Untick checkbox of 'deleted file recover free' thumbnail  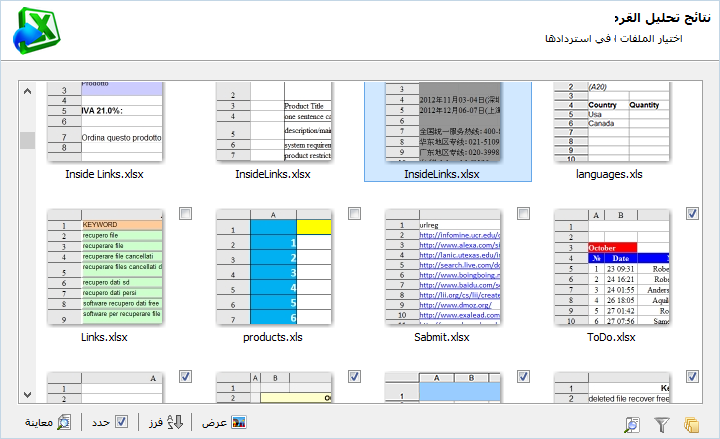pyautogui.click(x=692, y=377)
